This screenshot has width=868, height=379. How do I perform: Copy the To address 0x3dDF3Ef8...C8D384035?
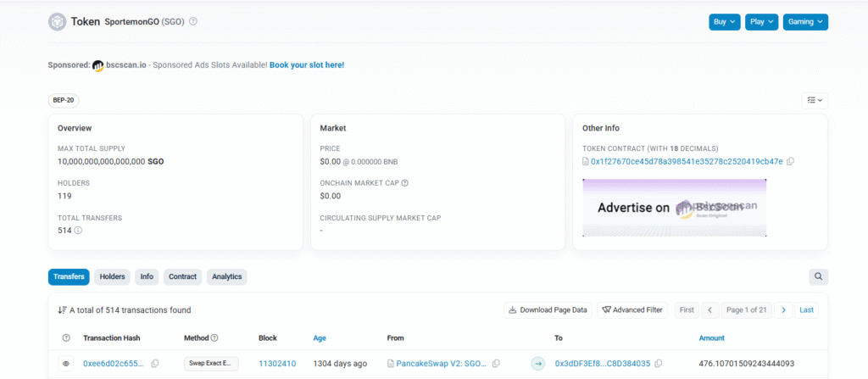(x=659, y=364)
